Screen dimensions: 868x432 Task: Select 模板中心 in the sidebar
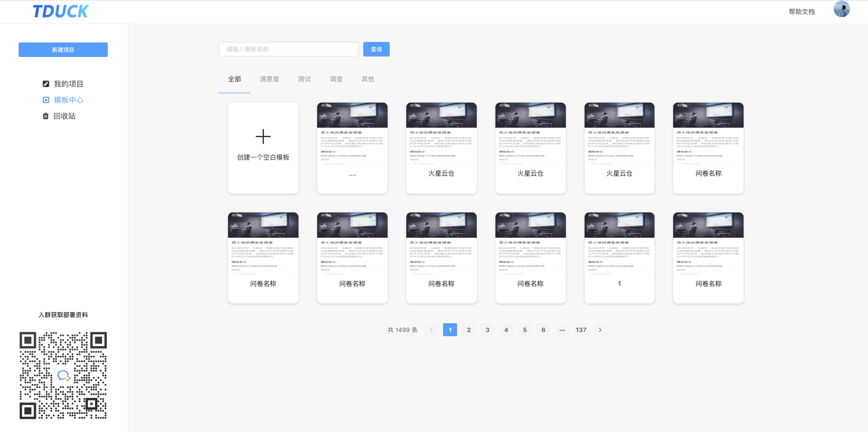tap(68, 100)
